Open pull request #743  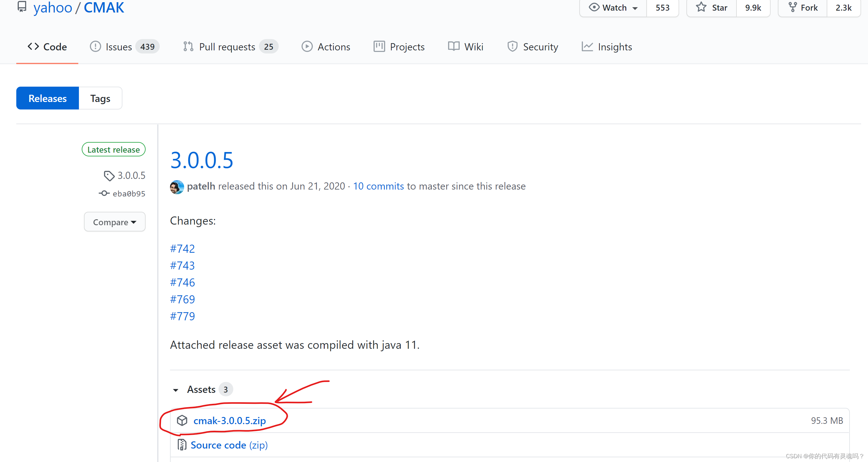pyautogui.click(x=182, y=265)
